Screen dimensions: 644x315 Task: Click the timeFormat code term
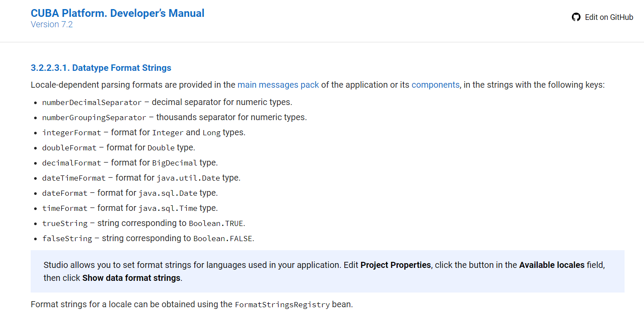click(65, 208)
